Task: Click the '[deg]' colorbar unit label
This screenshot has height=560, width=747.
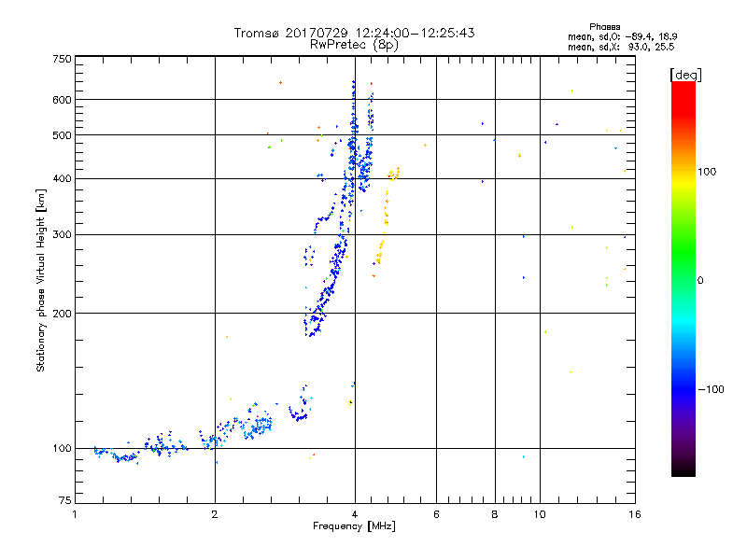Action: [685, 75]
